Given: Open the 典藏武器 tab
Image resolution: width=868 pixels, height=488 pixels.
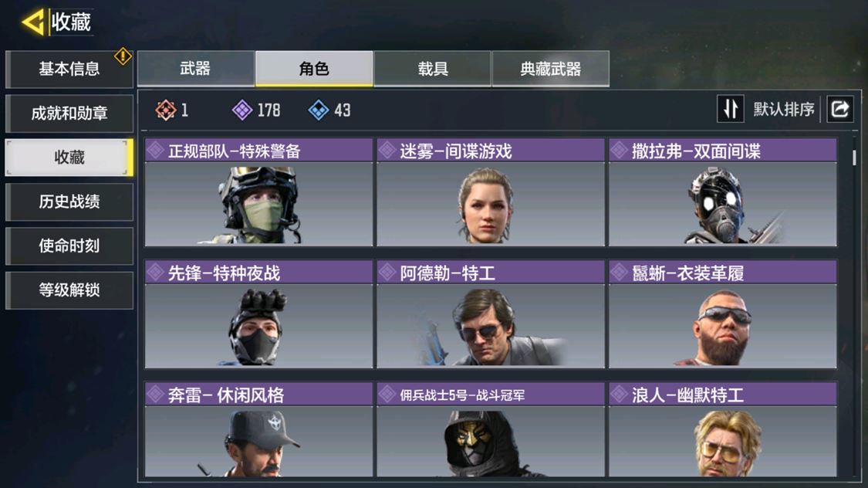Looking at the screenshot, I should [x=551, y=69].
